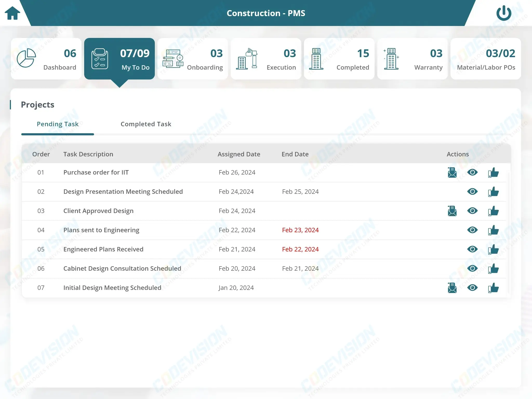532x399 pixels.
Task: Open the Completed projects card
Action: pyautogui.click(x=339, y=59)
